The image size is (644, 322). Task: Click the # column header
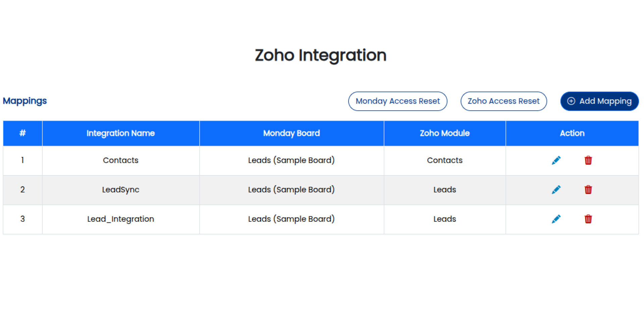(x=22, y=133)
